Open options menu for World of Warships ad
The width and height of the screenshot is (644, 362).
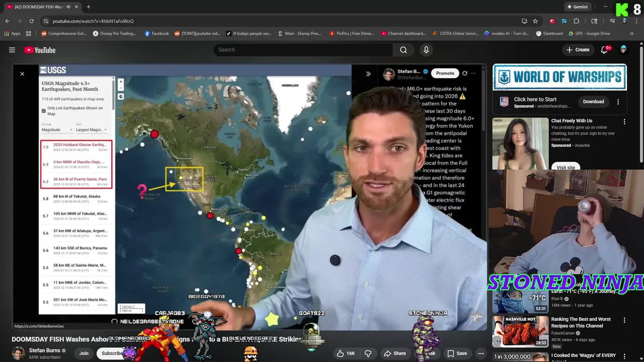point(618,102)
